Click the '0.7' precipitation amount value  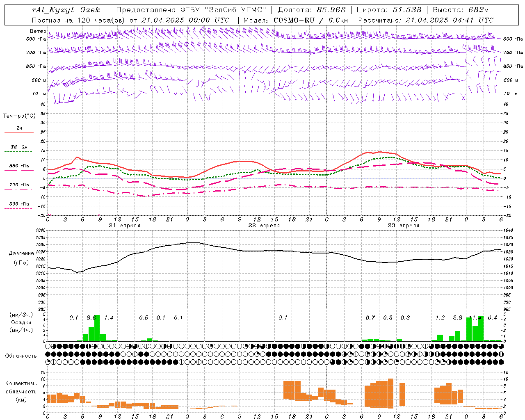tap(370, 317)
